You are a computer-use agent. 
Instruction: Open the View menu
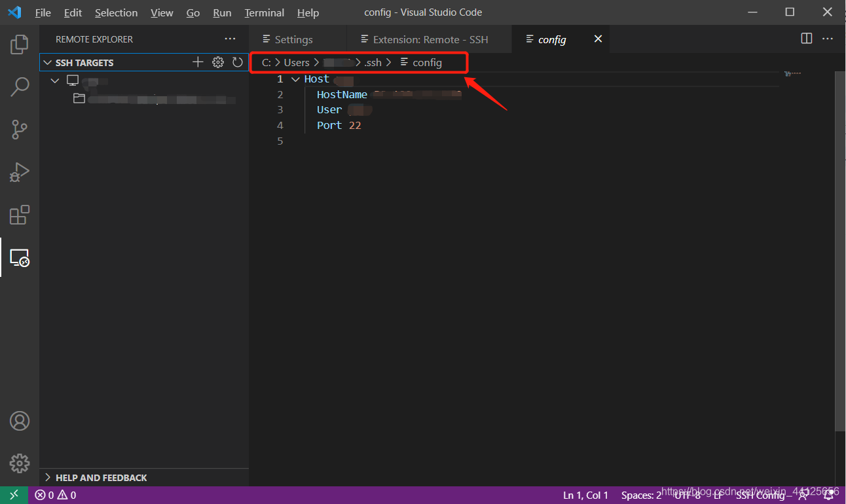tap(162, 12)
